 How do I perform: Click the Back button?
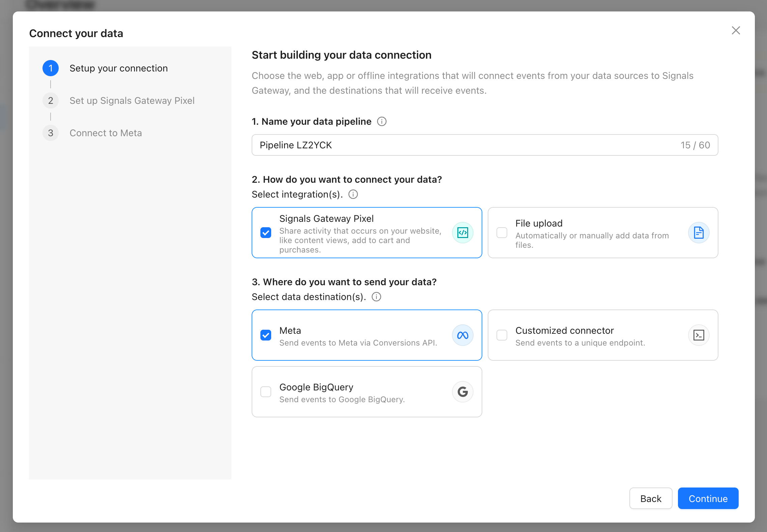(651, 498)
